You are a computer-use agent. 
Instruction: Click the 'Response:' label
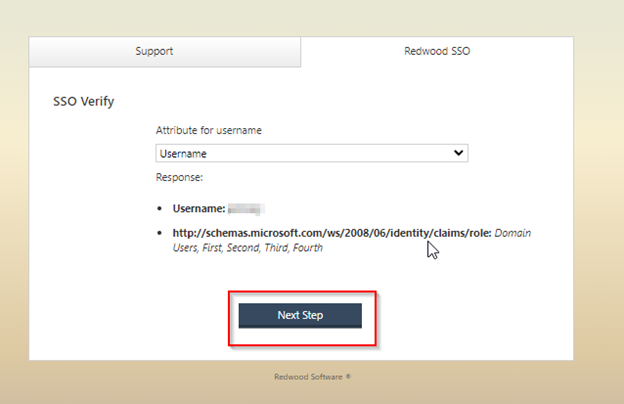click(x=179, y=177)
